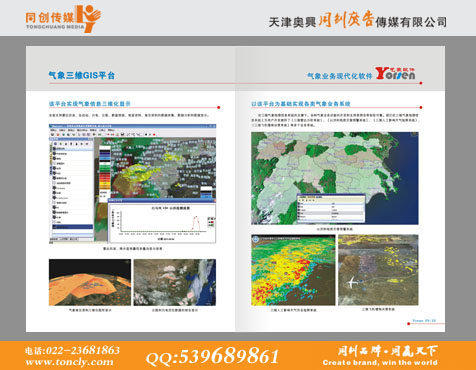Toggle the first layer item in layer list

pyautogui.click(x=54, y=149)
